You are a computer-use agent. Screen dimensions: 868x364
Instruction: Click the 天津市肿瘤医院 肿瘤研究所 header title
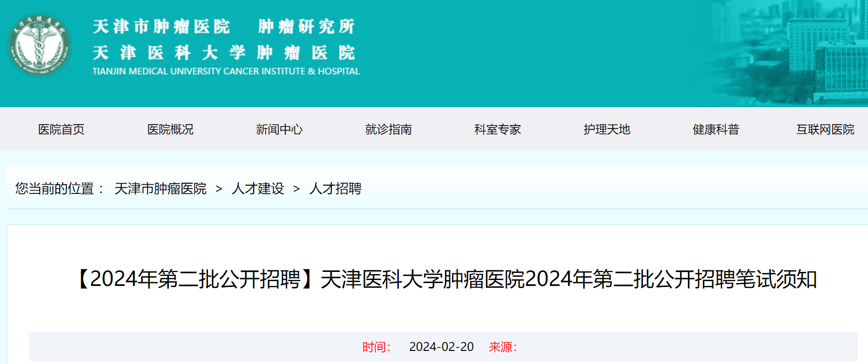[x=224, y=27]
